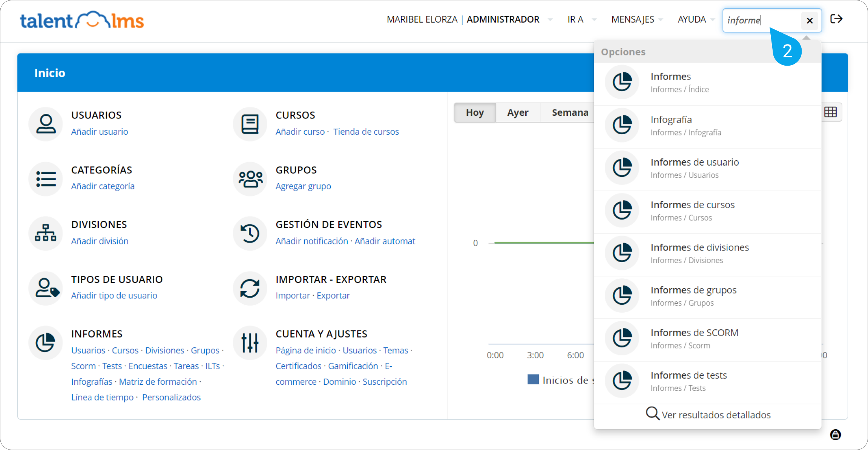This screenshot has height=450, width=868.
Task: Open the Suscripción settings link
Action: [x=385, y=382]
